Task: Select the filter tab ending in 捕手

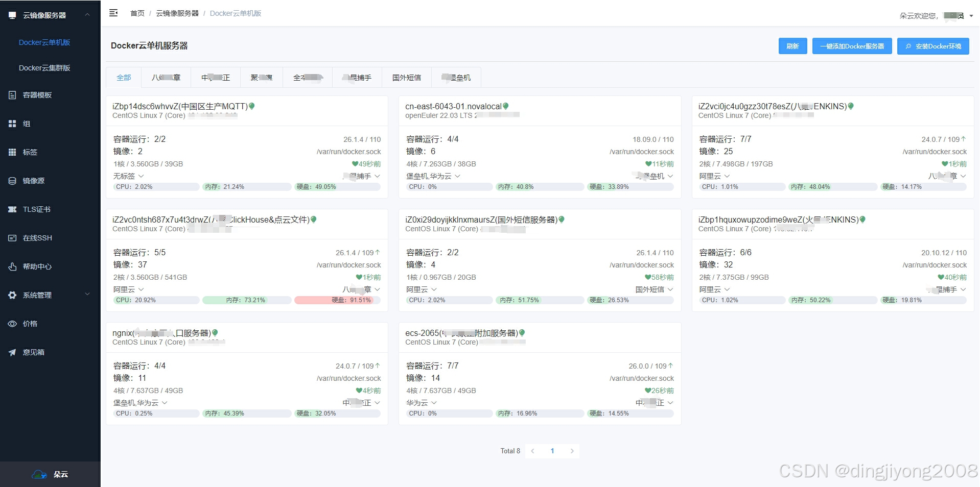Action: click(357, 78)
